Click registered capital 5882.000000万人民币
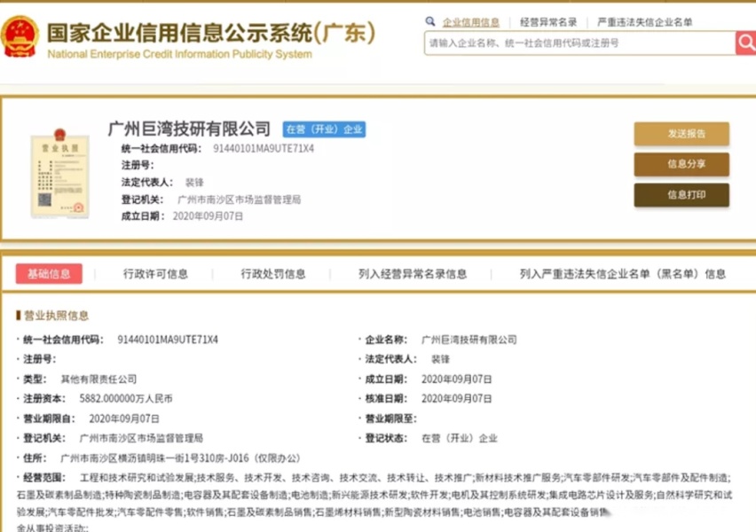Viewport: 756px width, 532px height. (126, 398)
